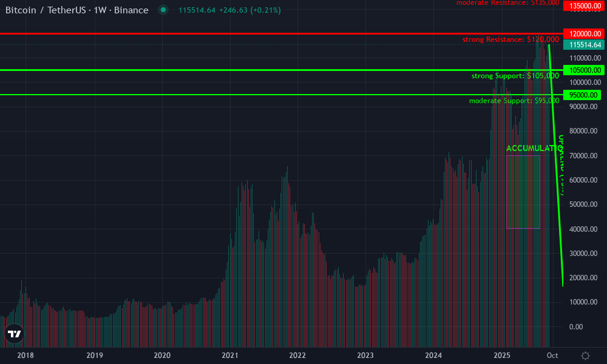Expand the Bitcoin / TetherUS symbol selector
This screenshot has height=364, width=607.
pyautogui.click(x=46, y=10)
